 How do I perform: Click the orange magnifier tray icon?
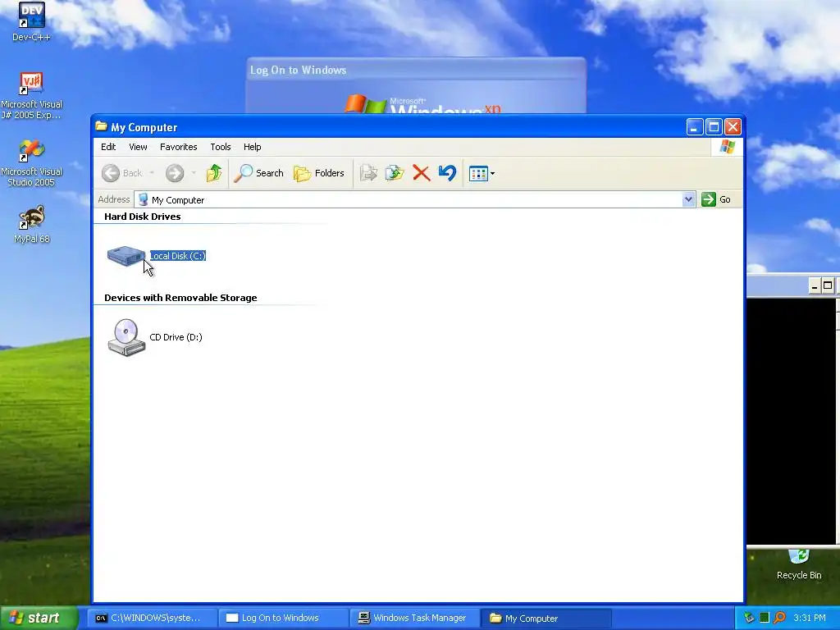779,618
